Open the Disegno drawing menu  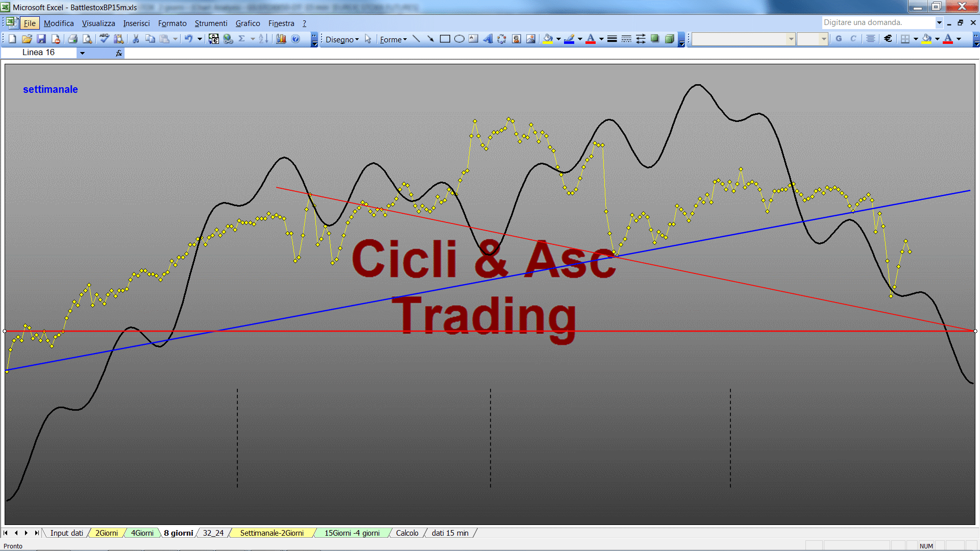pos(342,39)
